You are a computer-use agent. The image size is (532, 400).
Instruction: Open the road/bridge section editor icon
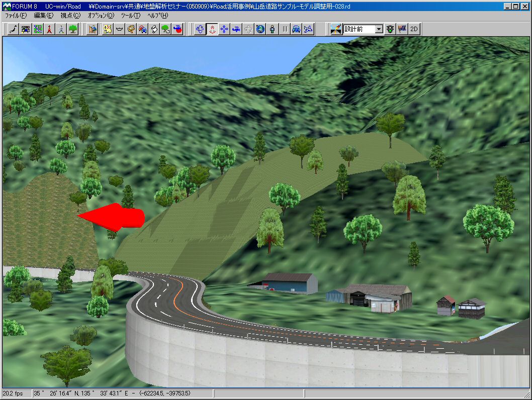click(x=26, y=29)
